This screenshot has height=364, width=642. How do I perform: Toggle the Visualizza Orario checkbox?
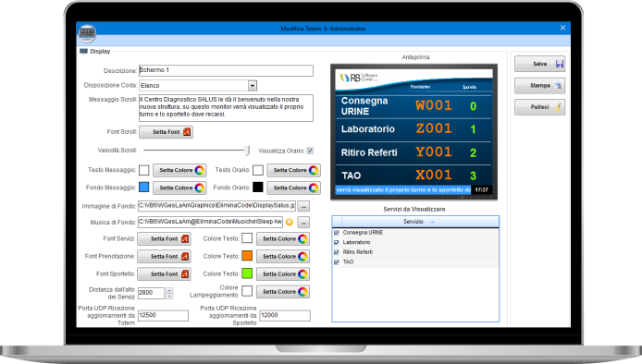tap(310, 151)
